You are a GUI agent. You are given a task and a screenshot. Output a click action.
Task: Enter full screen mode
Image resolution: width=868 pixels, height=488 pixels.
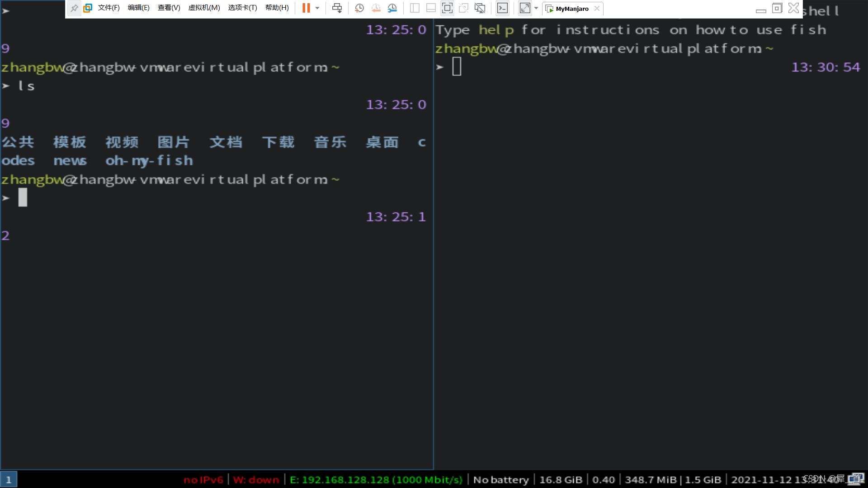447,8
